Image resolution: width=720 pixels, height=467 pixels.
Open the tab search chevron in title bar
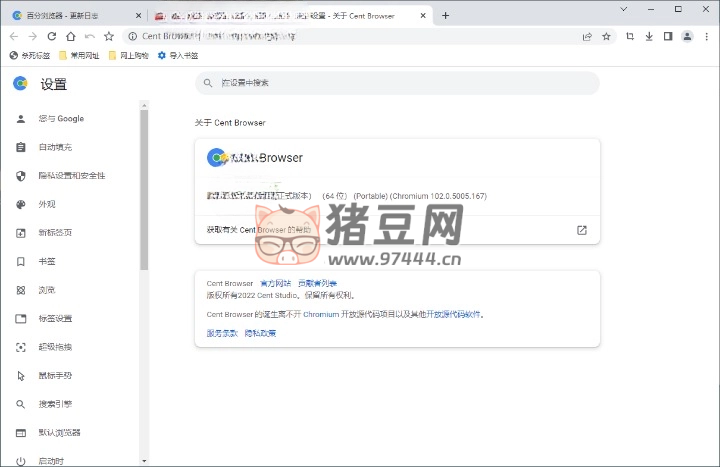click(624, 9)
